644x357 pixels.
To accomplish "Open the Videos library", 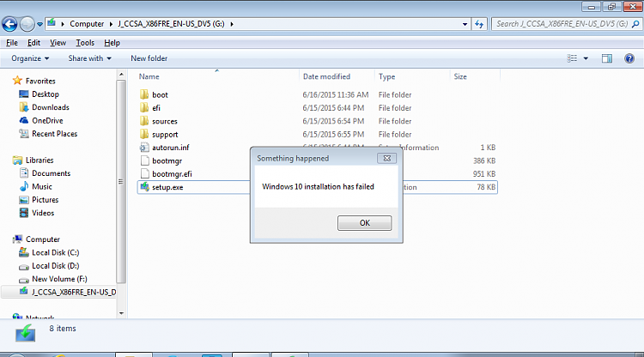I will click(43, 213).
